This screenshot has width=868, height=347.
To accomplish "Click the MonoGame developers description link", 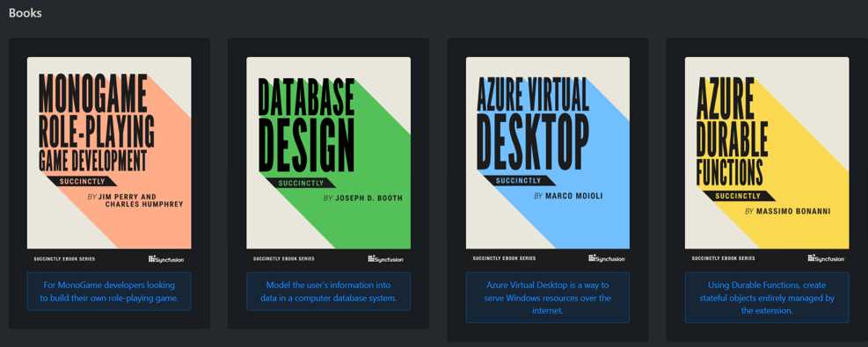I will click(109, 291).
